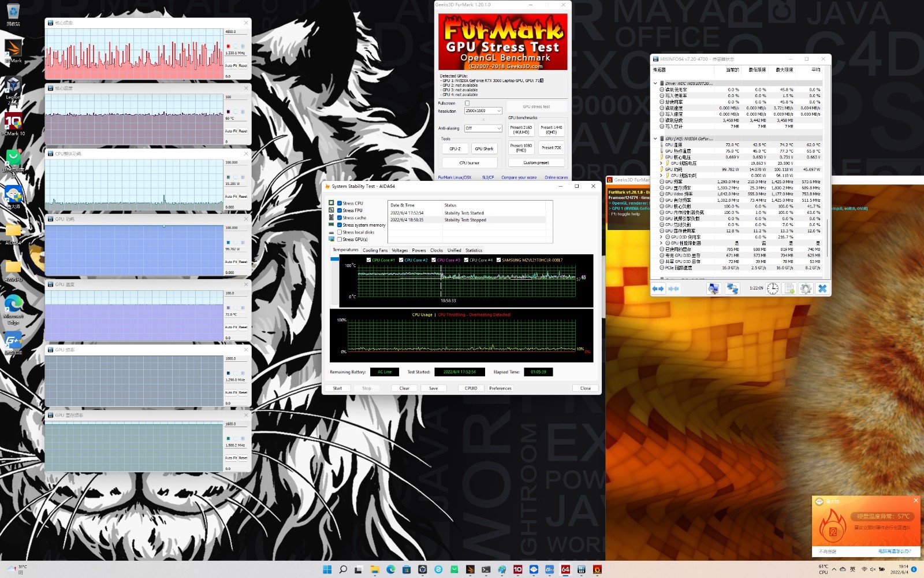Click HWiNFO monitor magnifier icon
The width and height of the screenshot is (924, 578).
[x=714, y=288]
